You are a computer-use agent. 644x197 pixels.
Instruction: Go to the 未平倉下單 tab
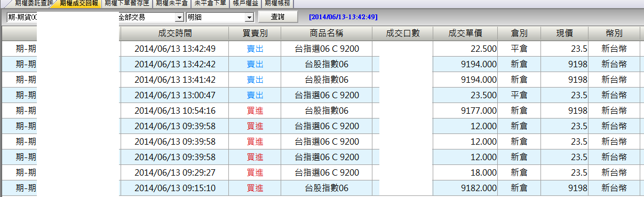pyautogui.click(x=210, y=3)
